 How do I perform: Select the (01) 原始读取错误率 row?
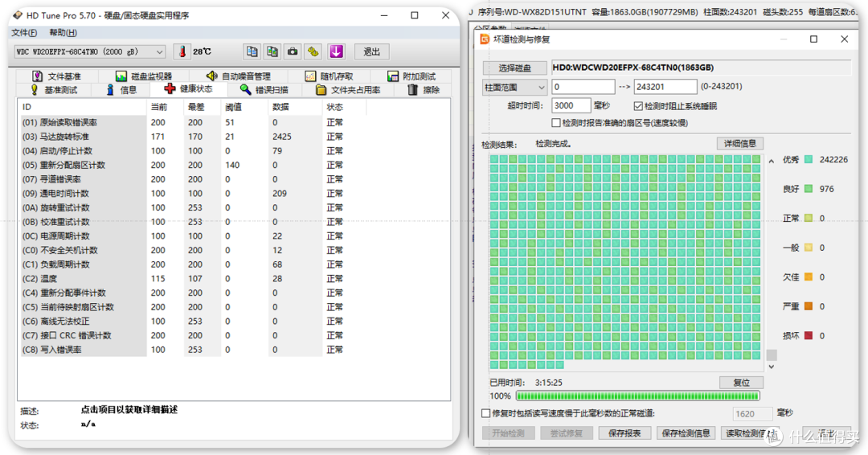point(194,122)
